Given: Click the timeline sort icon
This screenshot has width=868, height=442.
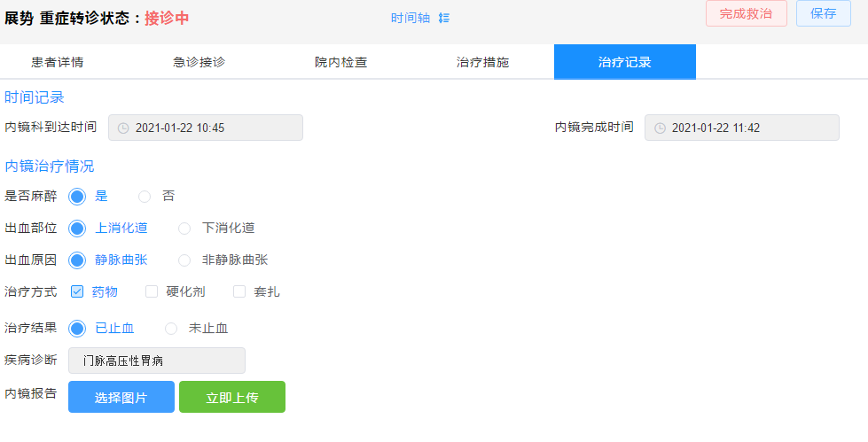Looking at the screenshot, I should (444, 18).
